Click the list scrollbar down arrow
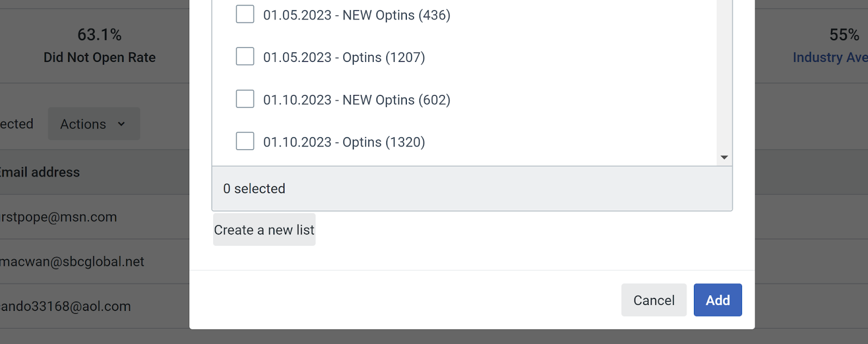This screenshot has height=344, width=868. tap(724, 157)
